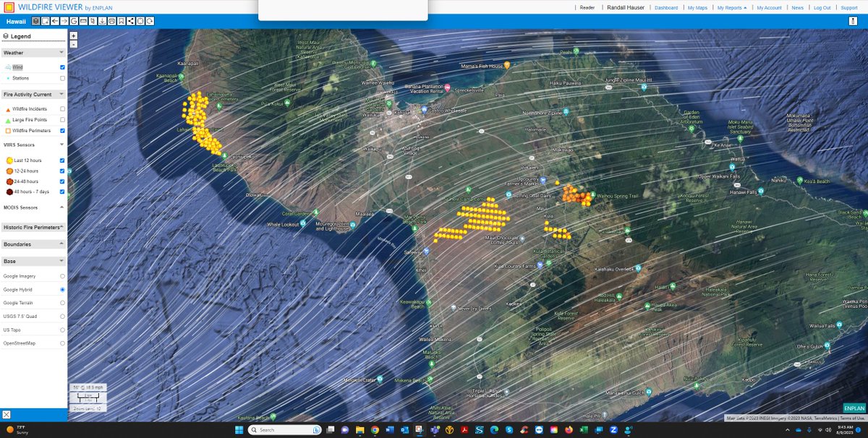868x438 pixels.
Task: Click the Reader label in header
Action: click(x=587, y=8)
